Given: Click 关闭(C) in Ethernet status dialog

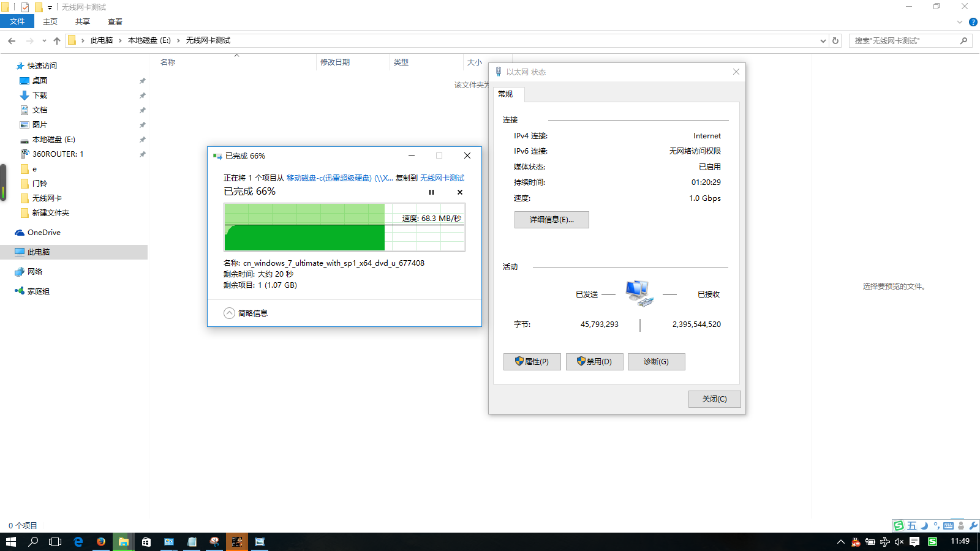Looking at the screenshot, I should (x=715, y=399).
